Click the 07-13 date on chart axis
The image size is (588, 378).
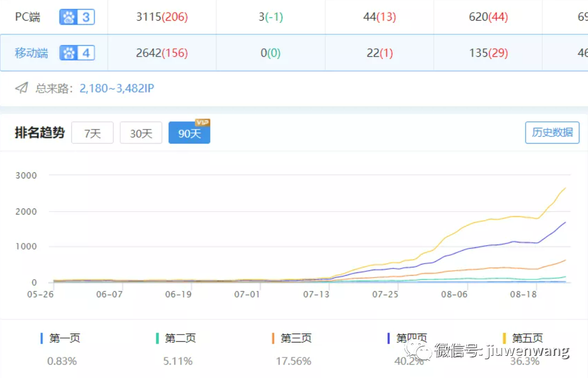(x=316, y=295)
